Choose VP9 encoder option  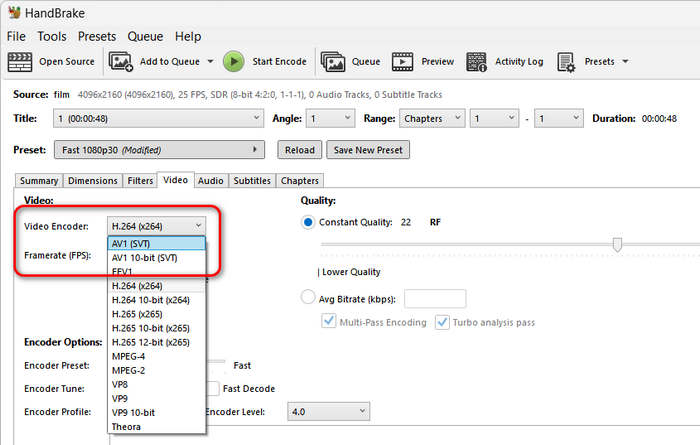[156, 399]
